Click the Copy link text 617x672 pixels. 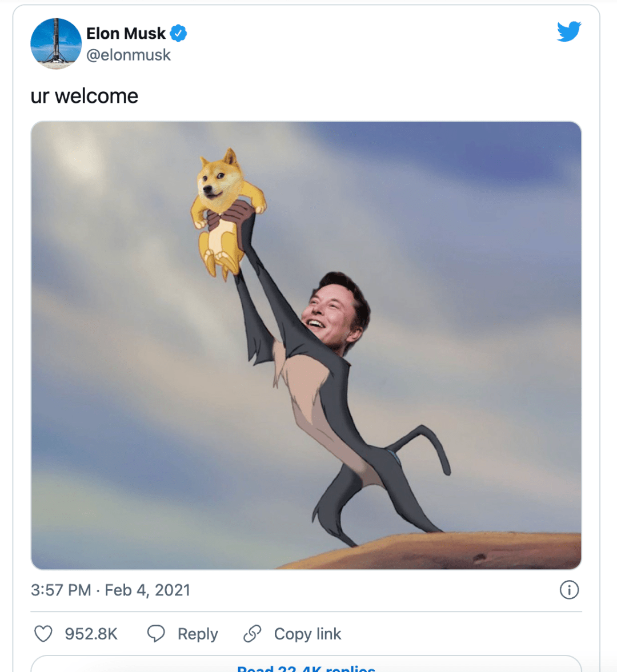click(307, 634)
